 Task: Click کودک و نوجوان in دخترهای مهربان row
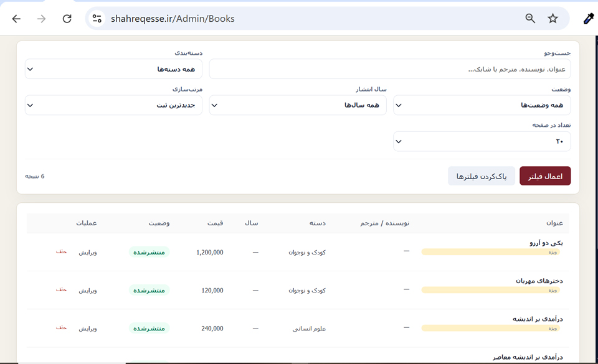pos(307,291)
